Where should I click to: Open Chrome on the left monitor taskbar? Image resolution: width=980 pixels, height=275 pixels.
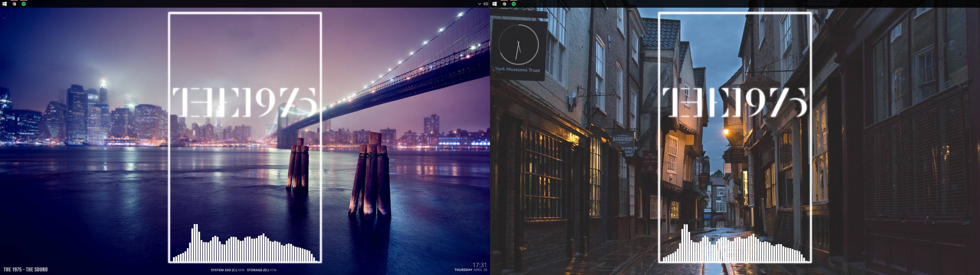[x=14, y=4]
